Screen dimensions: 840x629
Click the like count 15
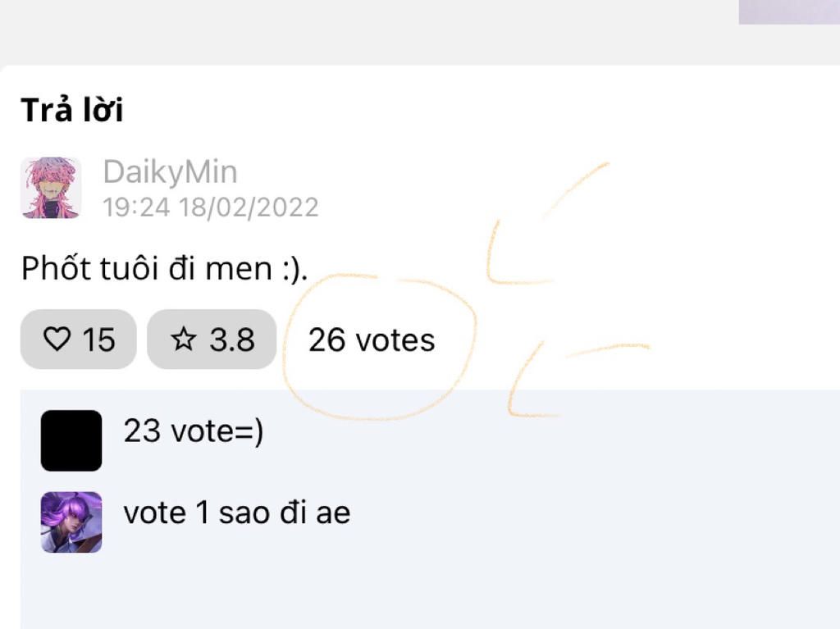click(98, 340)
